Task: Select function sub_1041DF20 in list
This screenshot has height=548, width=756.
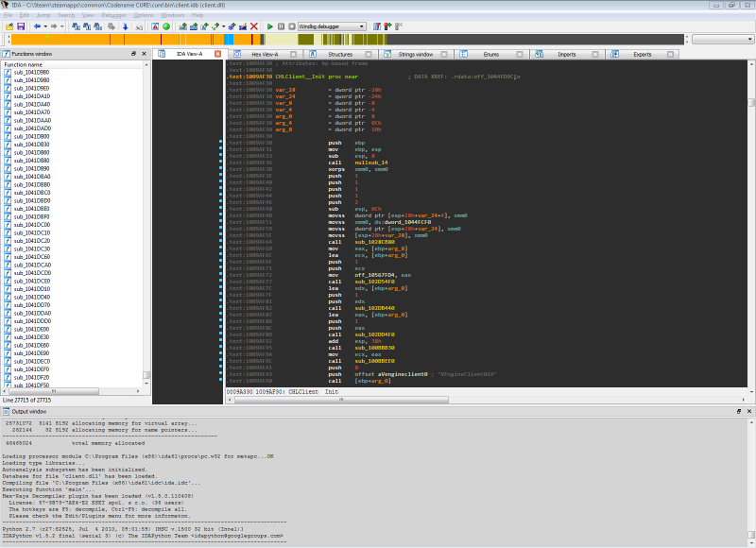Action: [x=31, y=377]
